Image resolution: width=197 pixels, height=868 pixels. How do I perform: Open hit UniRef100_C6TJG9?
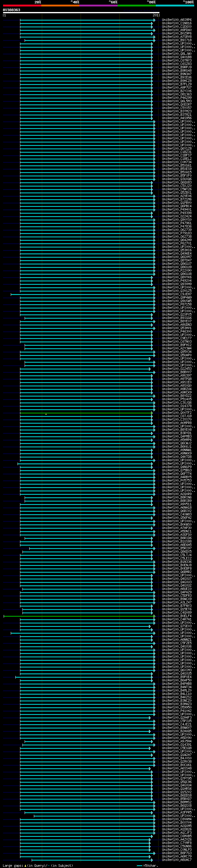point(176,416)
